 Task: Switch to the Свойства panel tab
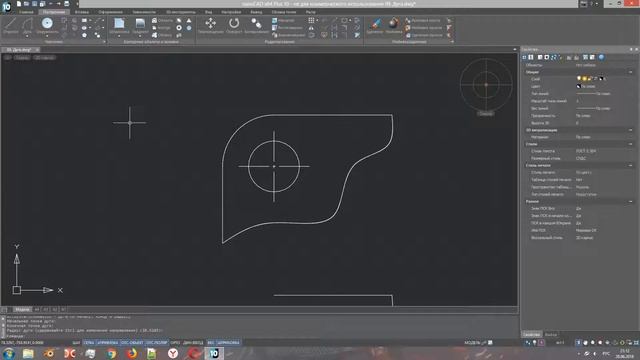coord(531,334)
